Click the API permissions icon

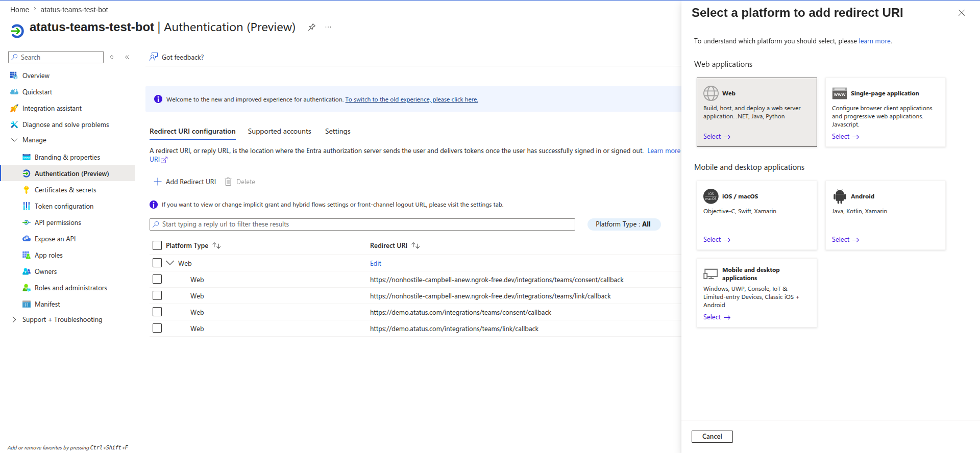tap(27, 222)
